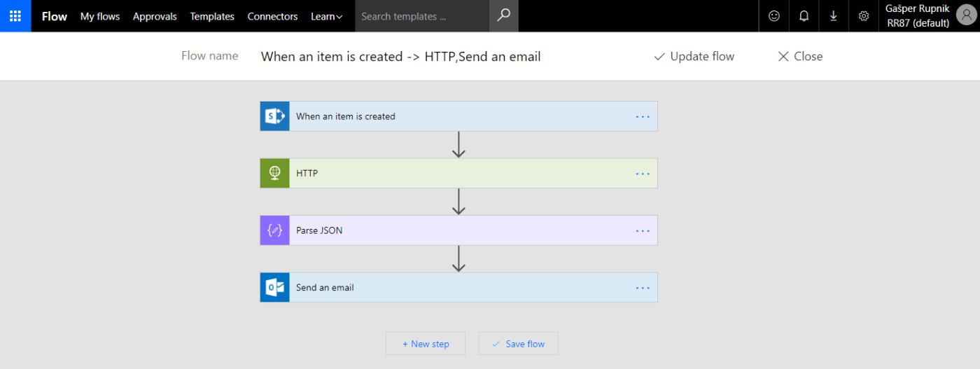980x369 pixels.
Task: Click the New step button
Action: tap(426, 344)
